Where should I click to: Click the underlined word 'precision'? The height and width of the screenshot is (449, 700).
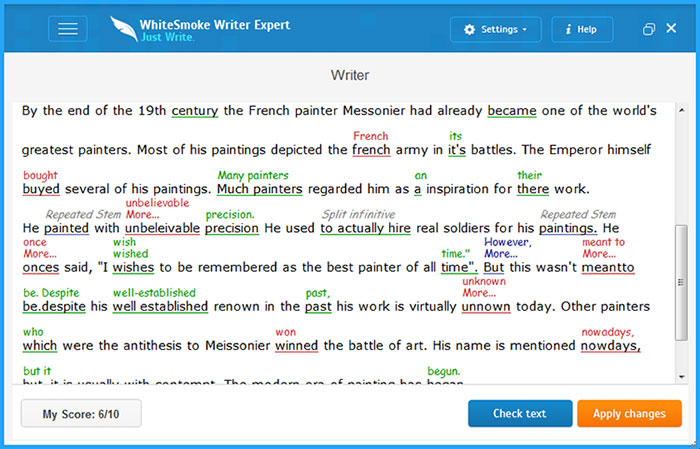(232, 229)
